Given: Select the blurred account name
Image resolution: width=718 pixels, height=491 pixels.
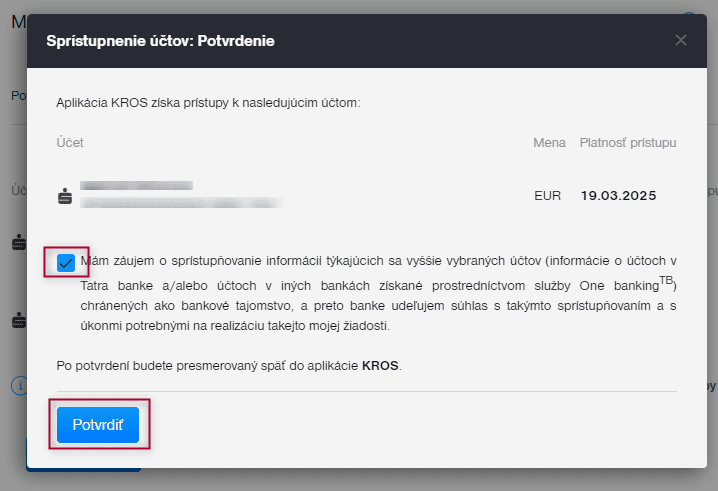Looking at the screenshot, I should [x=136, y=186].
